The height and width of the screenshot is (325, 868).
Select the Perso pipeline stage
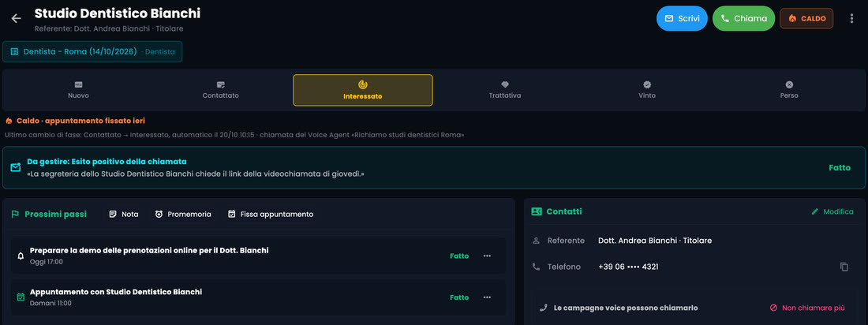789,90
